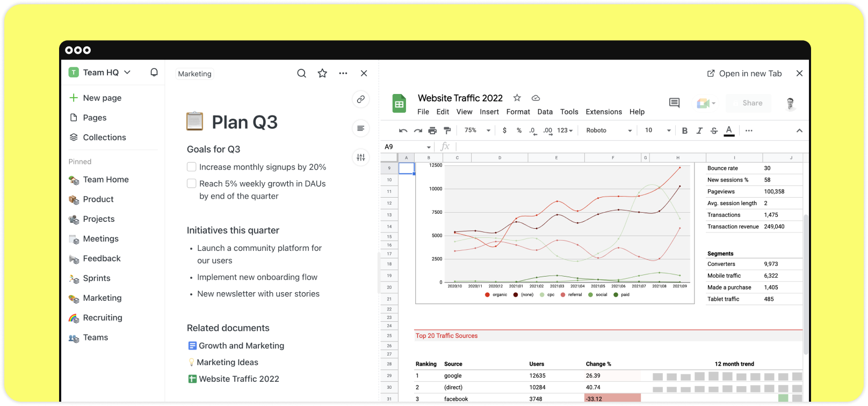Open the text color picker
Screen dimensions: 868x406
pyautogui.click(x=729, y=130)
